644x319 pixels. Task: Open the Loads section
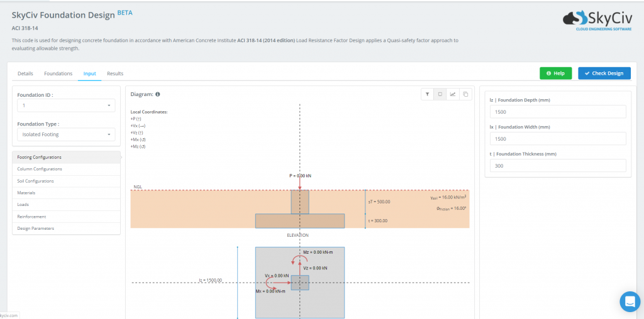[x=67, y=205]
